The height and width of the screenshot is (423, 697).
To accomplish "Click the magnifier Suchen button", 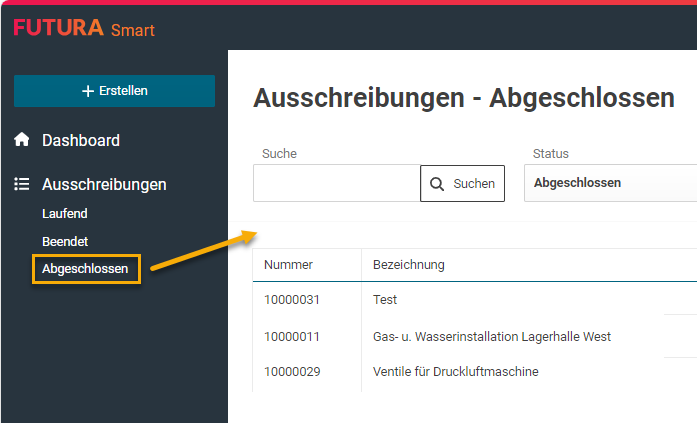I will click(x=462, y=183).
